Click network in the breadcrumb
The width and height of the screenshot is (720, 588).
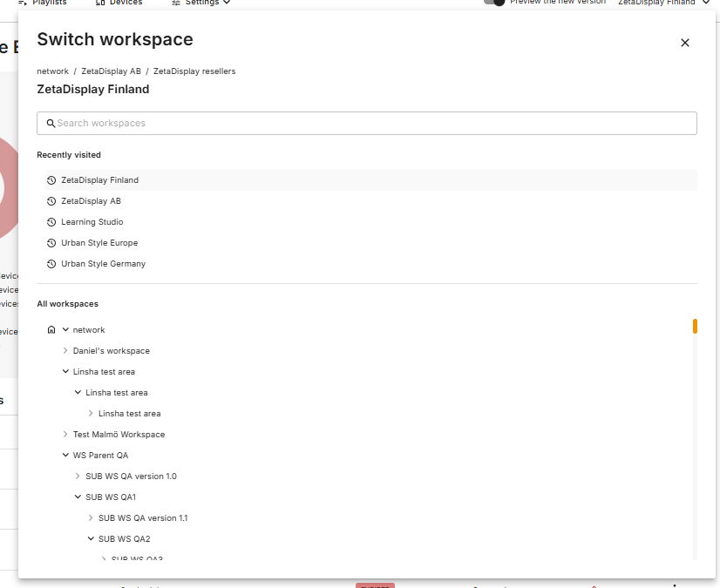(53, 71)
